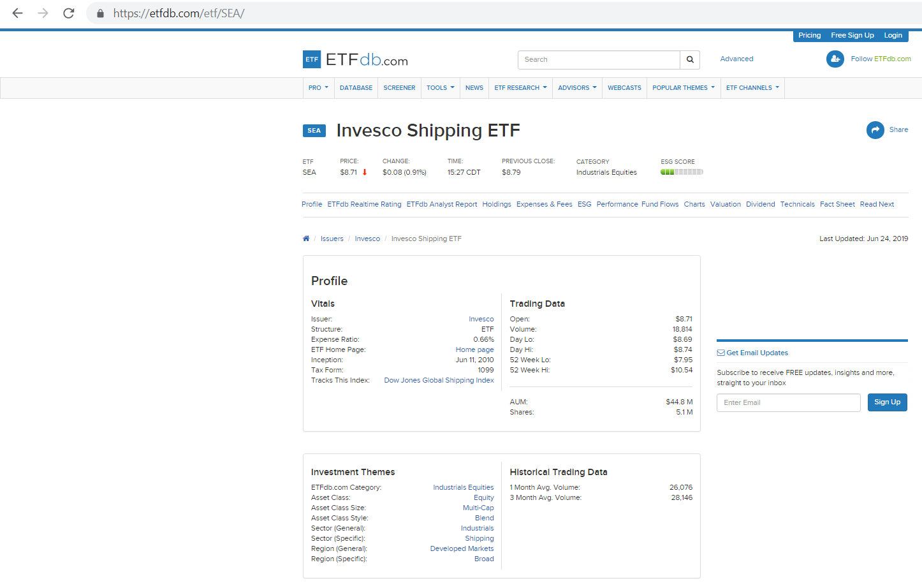Open the POPULAR THEMES dropdown
The width and height of the screenshot is (922, 588).
click(x=683, y=88)
